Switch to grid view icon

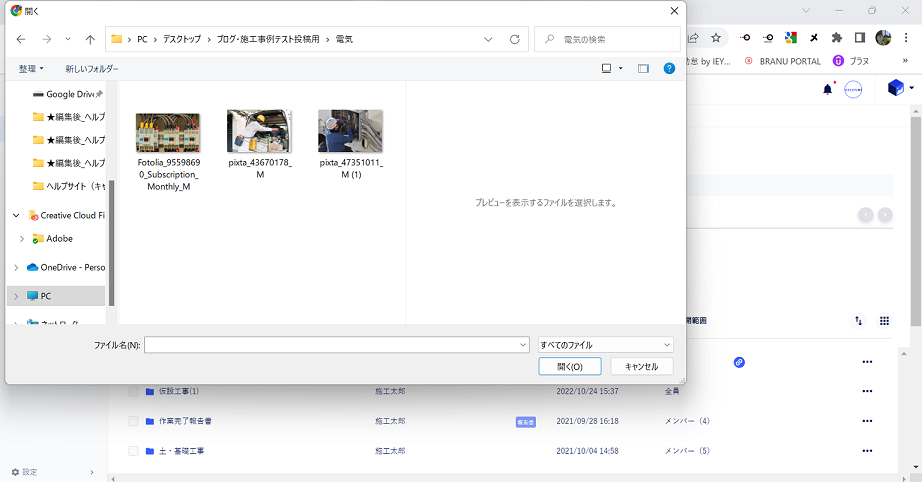pos(884,321)
